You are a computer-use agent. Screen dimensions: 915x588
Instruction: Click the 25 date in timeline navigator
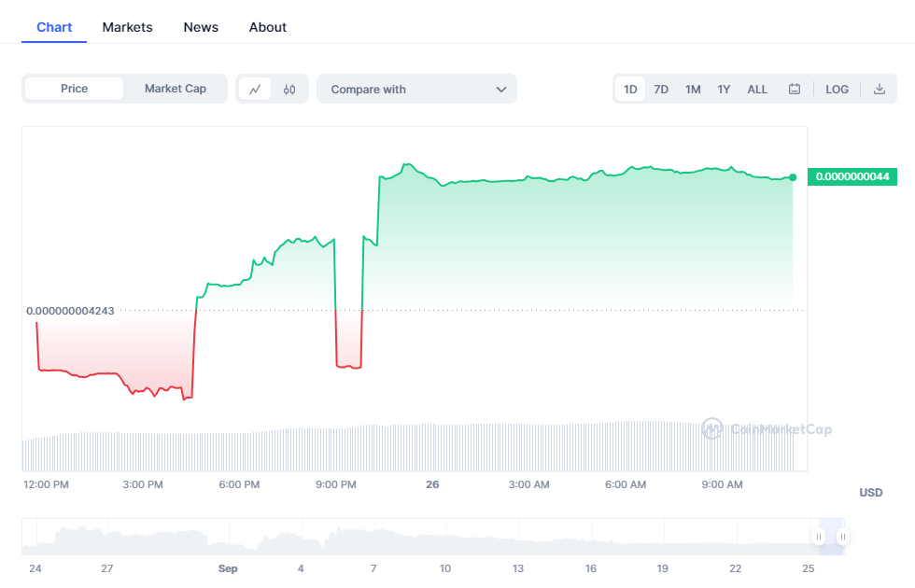coord(809,568)
